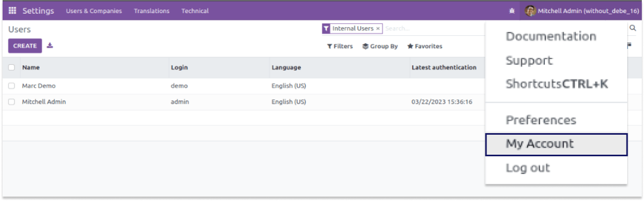644x201 pixels.
Task: Click the demo login cell
Action: coord(179,86)
